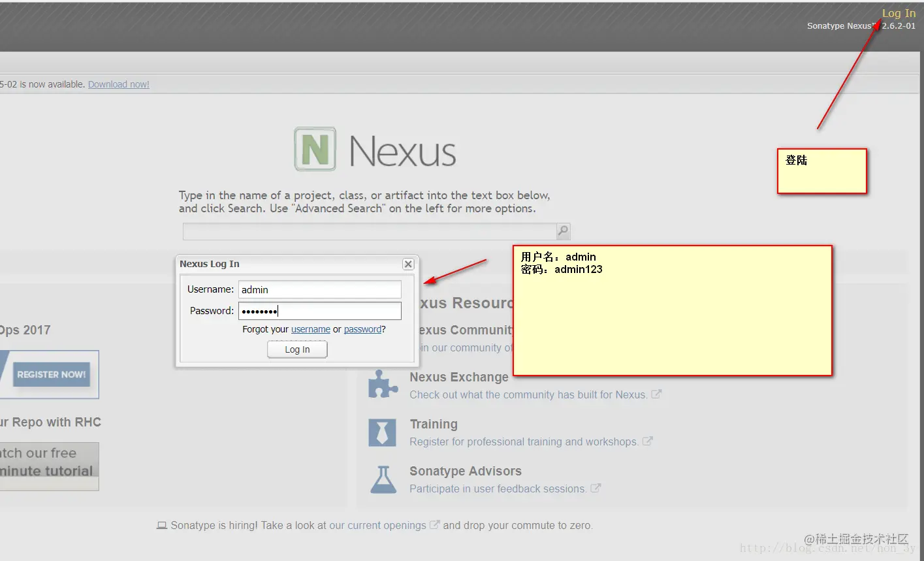
Task: Submit the dialog with the Log In button
Action: tap(297, 349)
